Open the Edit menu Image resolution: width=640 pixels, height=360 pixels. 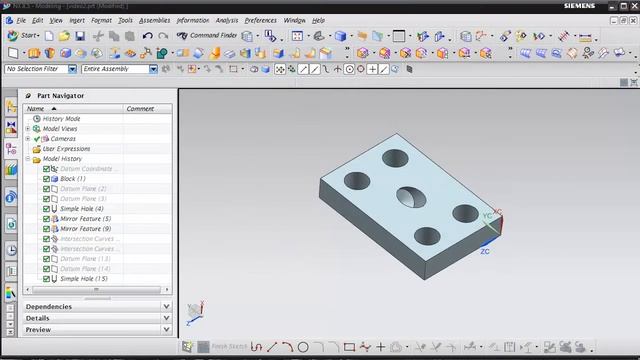[38, 20]
